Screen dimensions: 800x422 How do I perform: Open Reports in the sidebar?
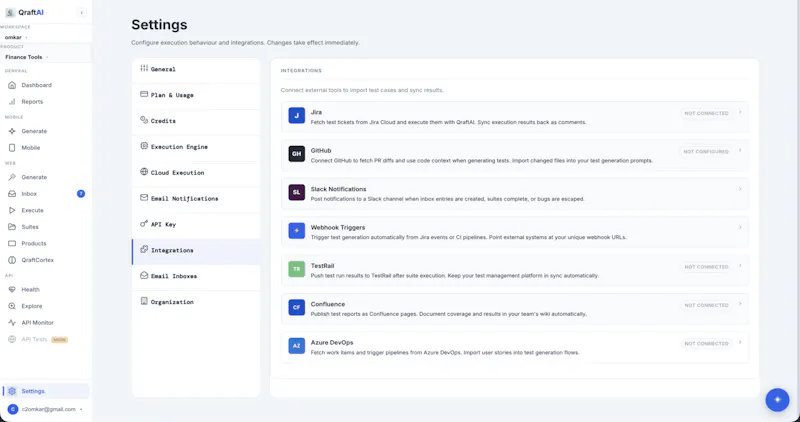point(46,102)
